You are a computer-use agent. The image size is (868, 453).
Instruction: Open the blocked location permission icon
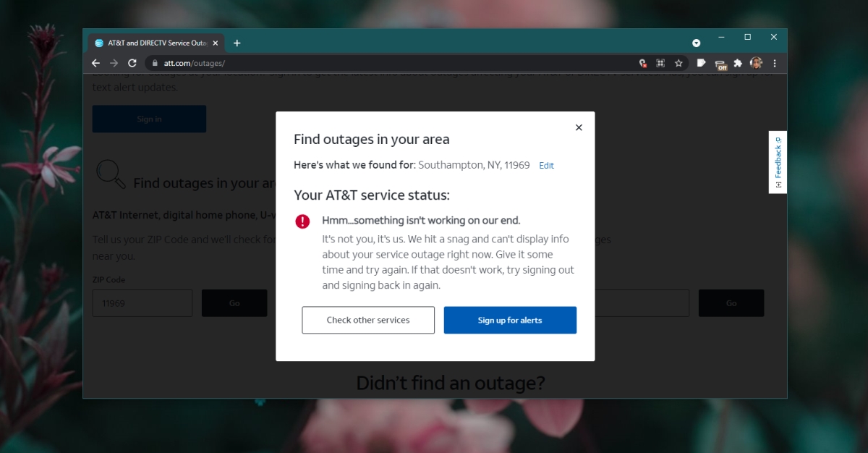tap(642, 64)
